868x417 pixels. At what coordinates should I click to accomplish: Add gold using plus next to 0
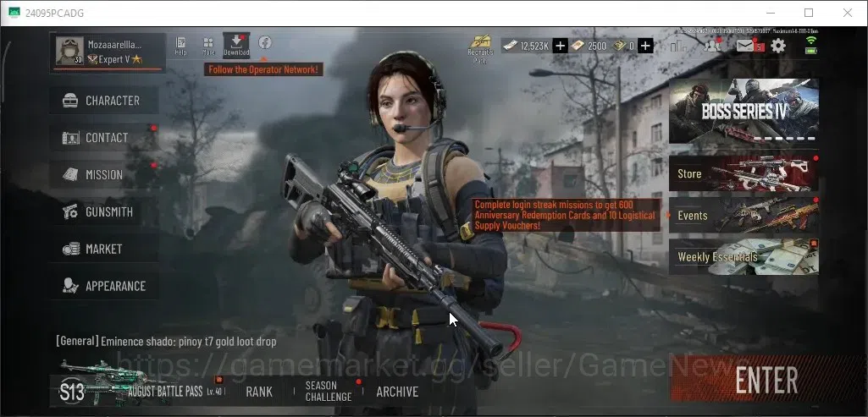tap(645, 46)
